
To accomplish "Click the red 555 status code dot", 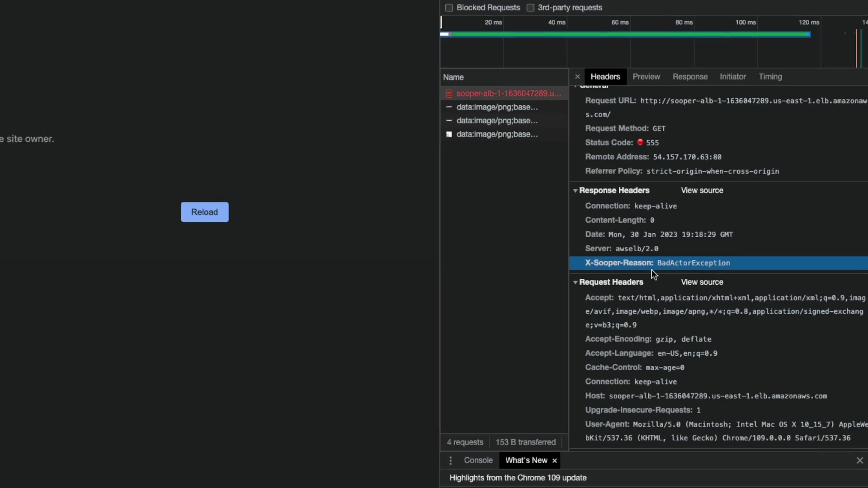I will [x=640, y=142].
